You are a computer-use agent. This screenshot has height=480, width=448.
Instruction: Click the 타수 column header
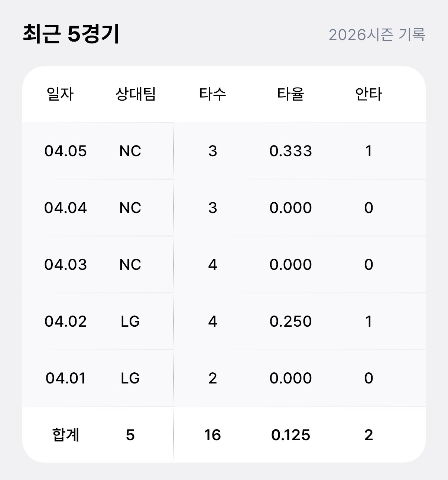[212, 94]
